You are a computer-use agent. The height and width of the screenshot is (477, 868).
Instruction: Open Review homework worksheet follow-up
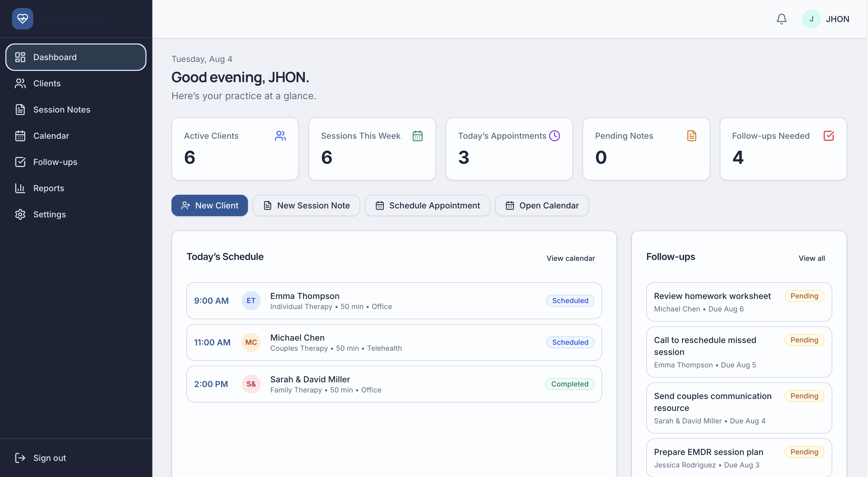pyautogui.click(x=739, y=302)
